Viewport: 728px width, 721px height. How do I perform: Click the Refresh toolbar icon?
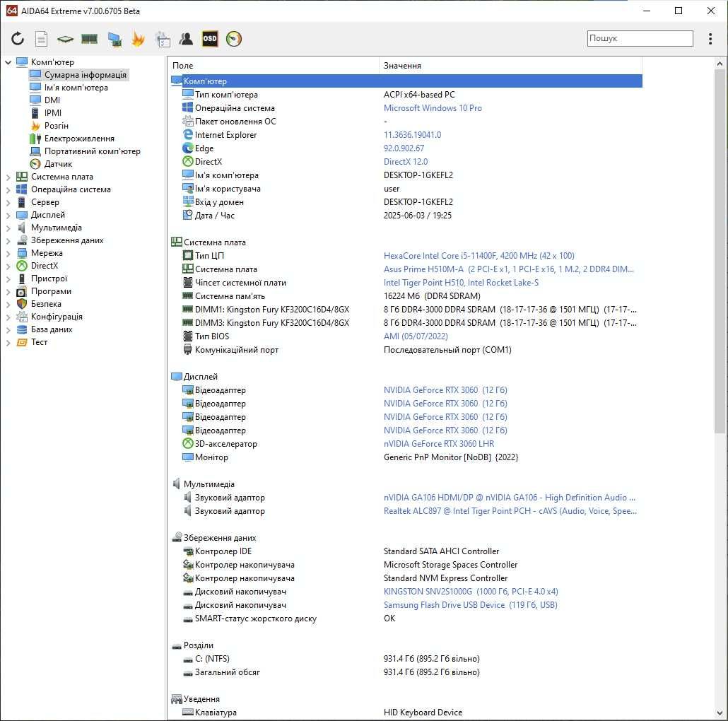pyautogui.click(x=18, y=39)
